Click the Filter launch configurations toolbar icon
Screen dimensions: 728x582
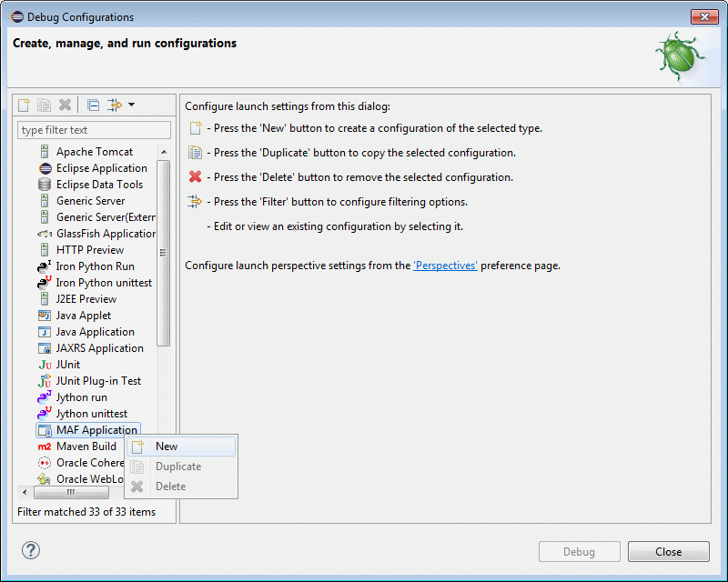tap(115, 105)
